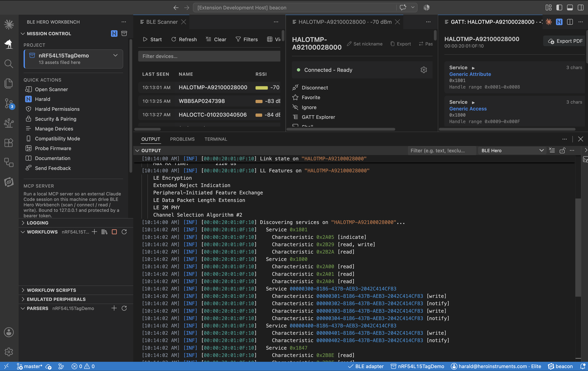The width and height of the screenshot is (588, 371).
Task: Collapse the Workflows section
Action: [x=23, y=232]
